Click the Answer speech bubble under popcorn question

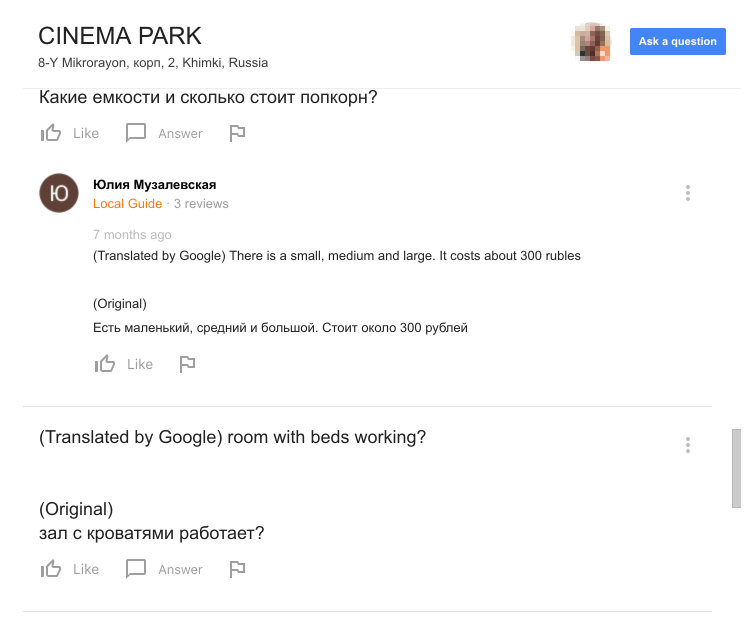136,133
